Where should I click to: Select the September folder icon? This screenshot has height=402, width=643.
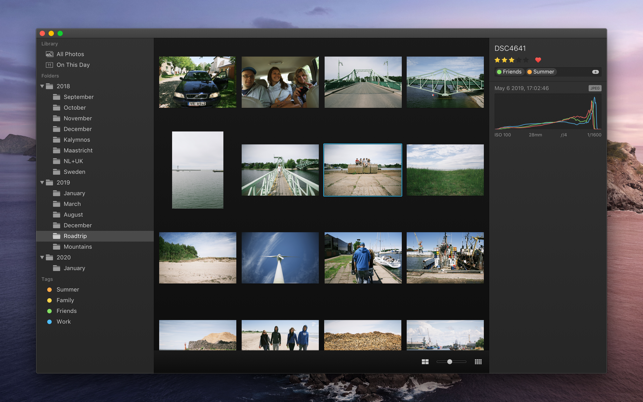click(57, 97)
